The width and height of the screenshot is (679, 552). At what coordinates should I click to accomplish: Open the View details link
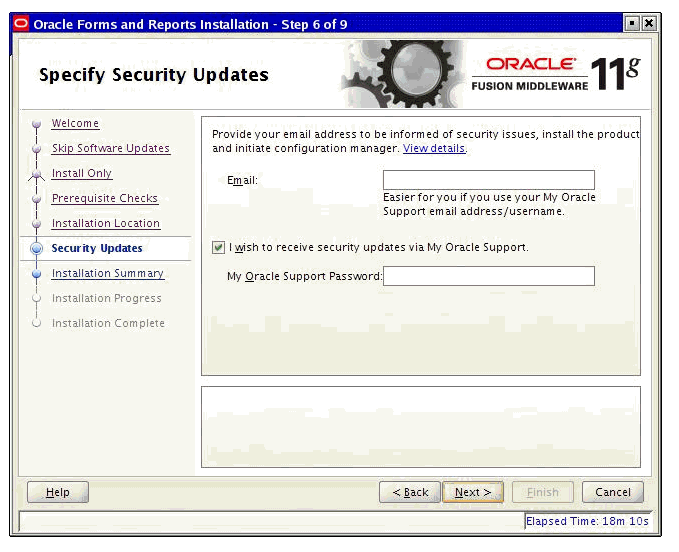click(434, 148)
